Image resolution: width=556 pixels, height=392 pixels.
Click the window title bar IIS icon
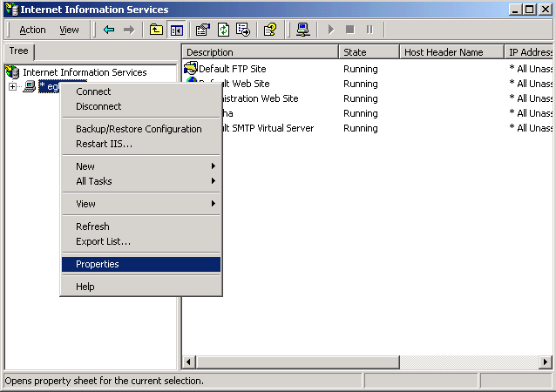click(11, 10)
